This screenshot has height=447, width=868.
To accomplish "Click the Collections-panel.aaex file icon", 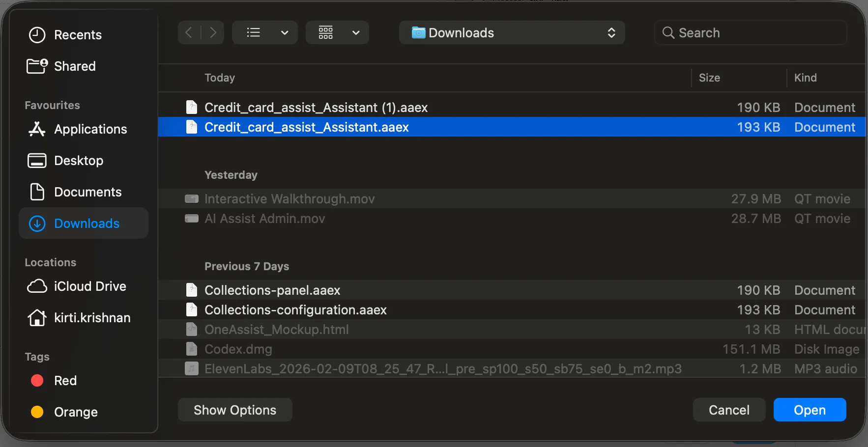I will [x=192, y=290].
